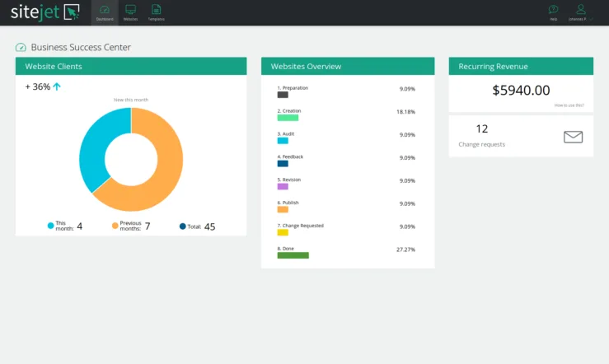Viewport: 609px width, 364px height.
Task: Open the user account profile icon
Action: pos(581,9)
